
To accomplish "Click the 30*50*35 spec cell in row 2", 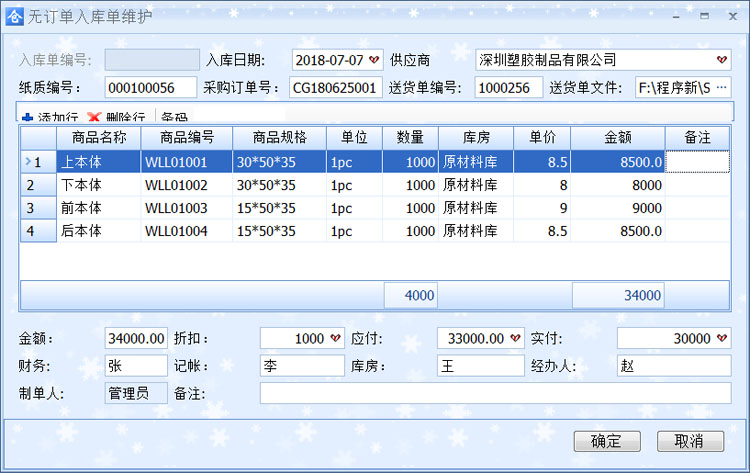I will [x=279, y=185].
